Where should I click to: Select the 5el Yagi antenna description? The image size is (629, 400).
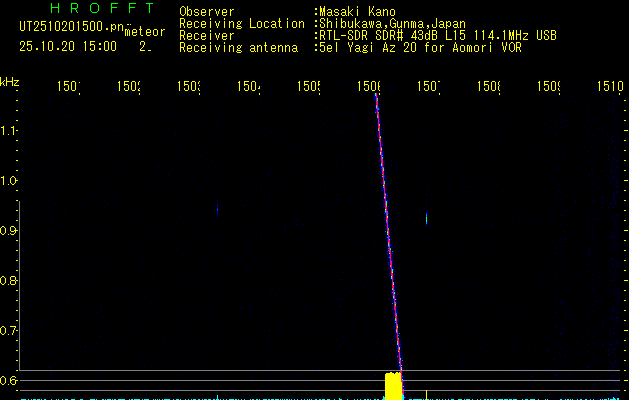[420, 47]
